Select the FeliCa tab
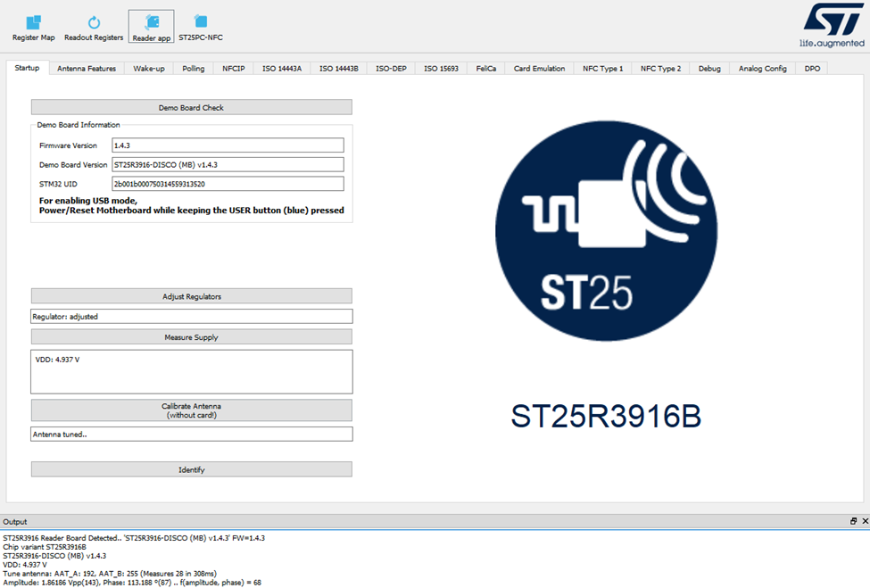The width and height of the screenshot is (870, 588). click(x=486, y=68)
